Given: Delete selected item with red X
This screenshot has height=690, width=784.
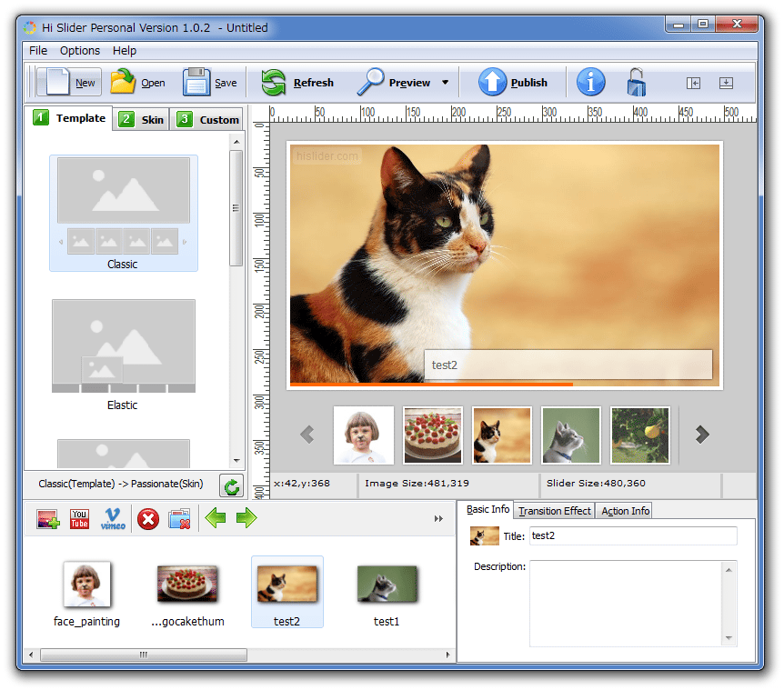Looking at the screenshot, I should [148, 518].
